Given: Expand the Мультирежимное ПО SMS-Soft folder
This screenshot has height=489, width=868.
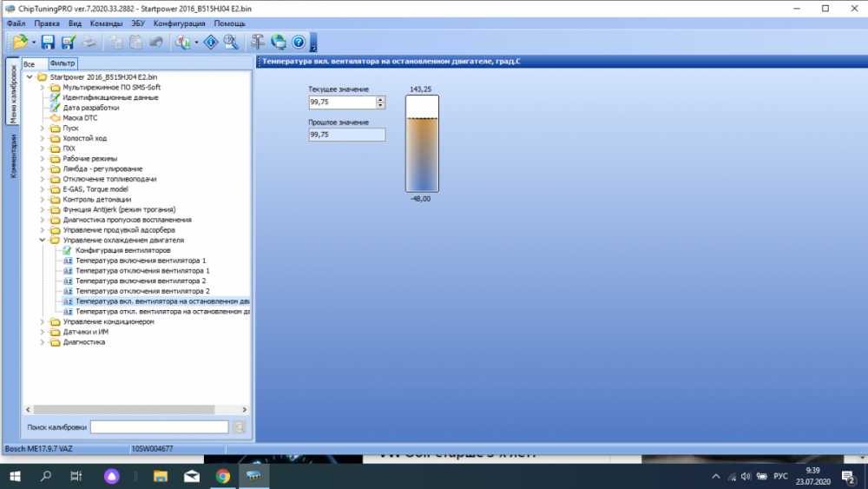Looking at the screenshot, I should (43, 88).
